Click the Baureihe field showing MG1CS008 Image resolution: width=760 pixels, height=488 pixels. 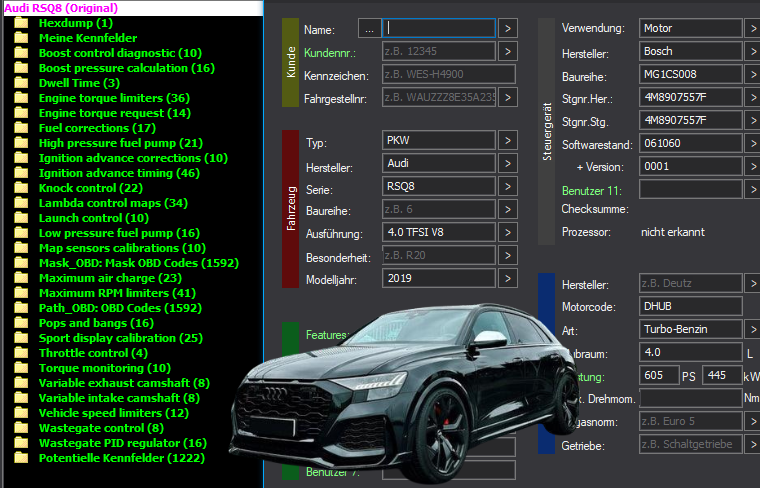pyautogui.click(x=691, y=74)
